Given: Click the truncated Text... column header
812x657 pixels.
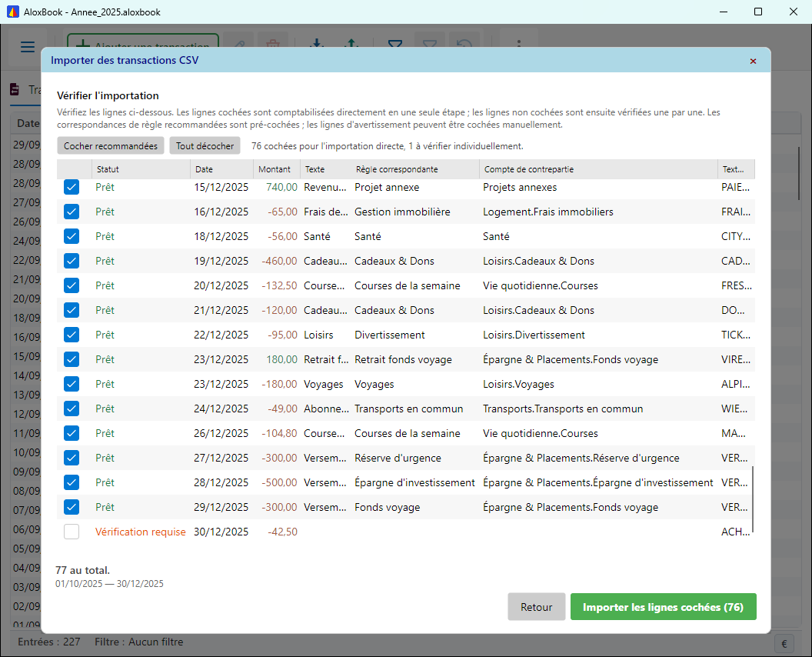Looking at the screenshot, I should point(736,169).
